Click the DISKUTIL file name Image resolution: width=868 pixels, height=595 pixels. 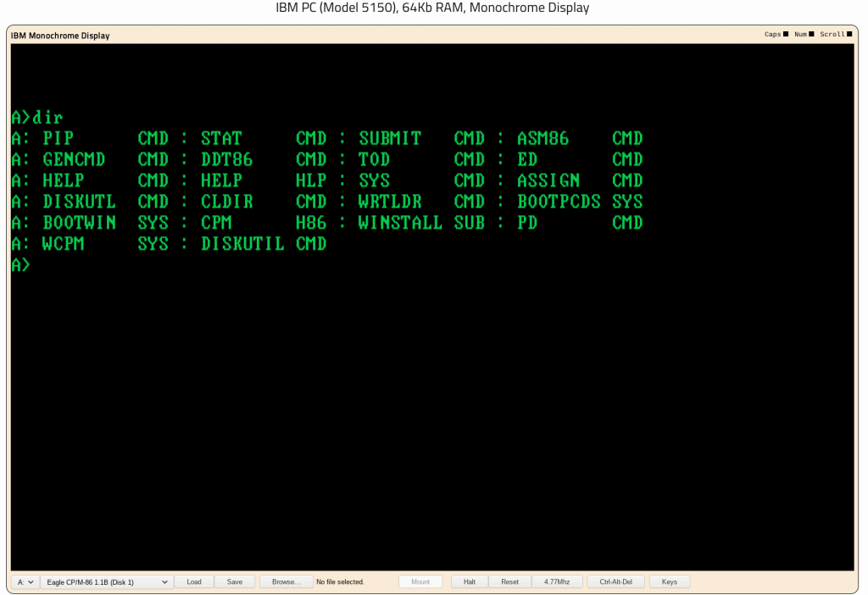(242, 243)
